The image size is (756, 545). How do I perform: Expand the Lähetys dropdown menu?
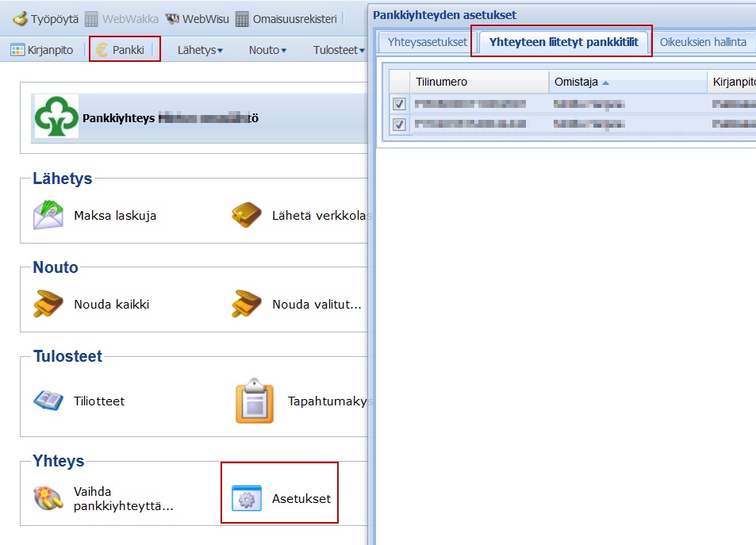[200, 50]
